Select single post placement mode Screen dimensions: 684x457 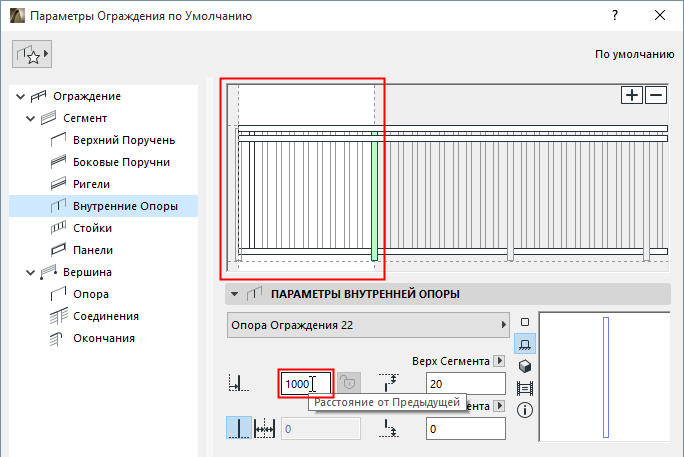(239, 428)
